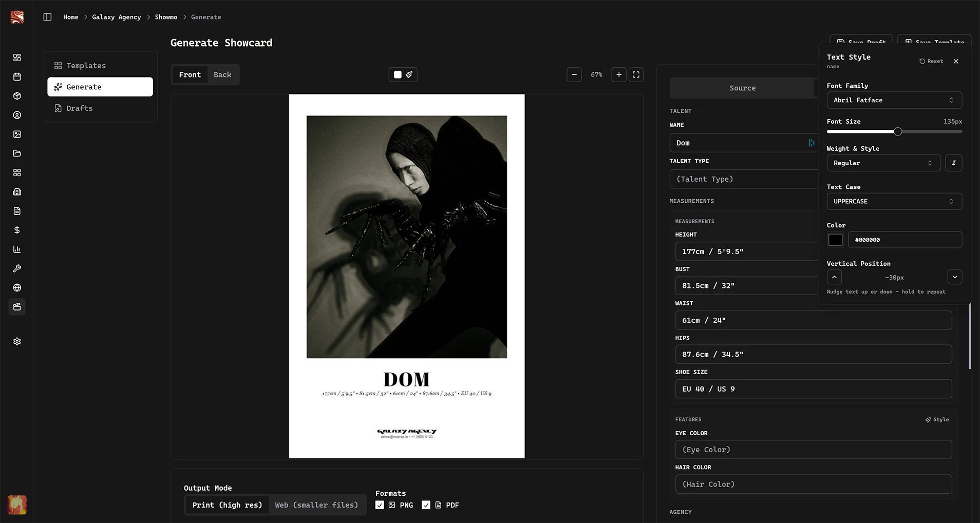The height and width of the screenshot is (523, 980).
Task: Open the document page icon in rail
Action: pos(17,211)
